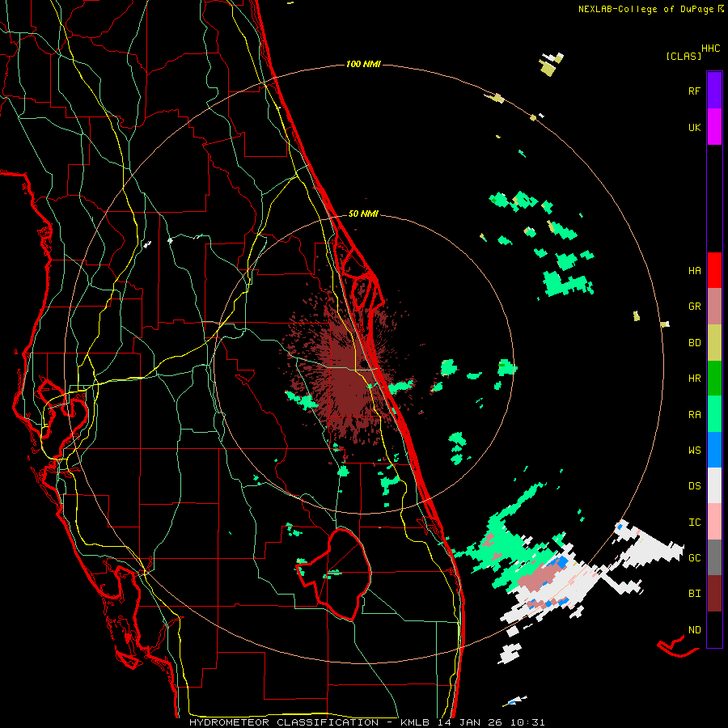
Task: Click the 50 NMI range ring label
Action: pyautogui.click(x=363, y=214)
